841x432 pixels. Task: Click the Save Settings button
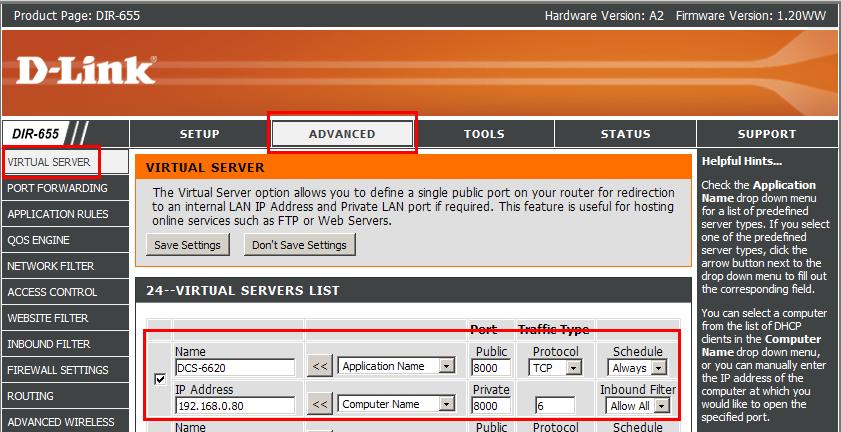[188, 245]
